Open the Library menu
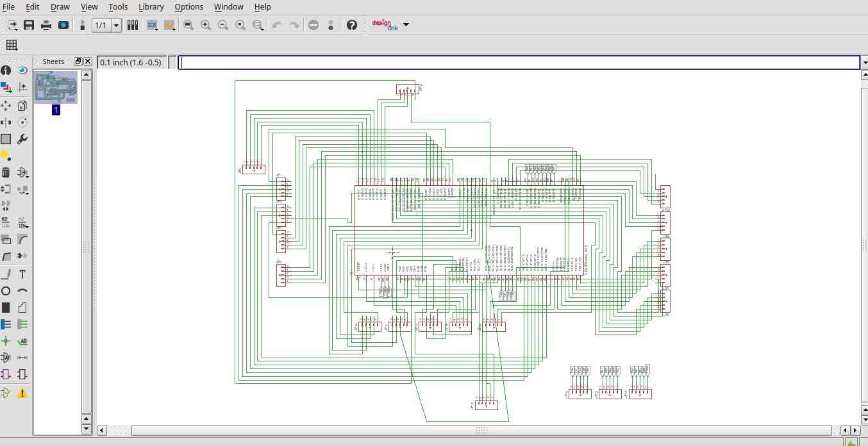 coord(151,6)
